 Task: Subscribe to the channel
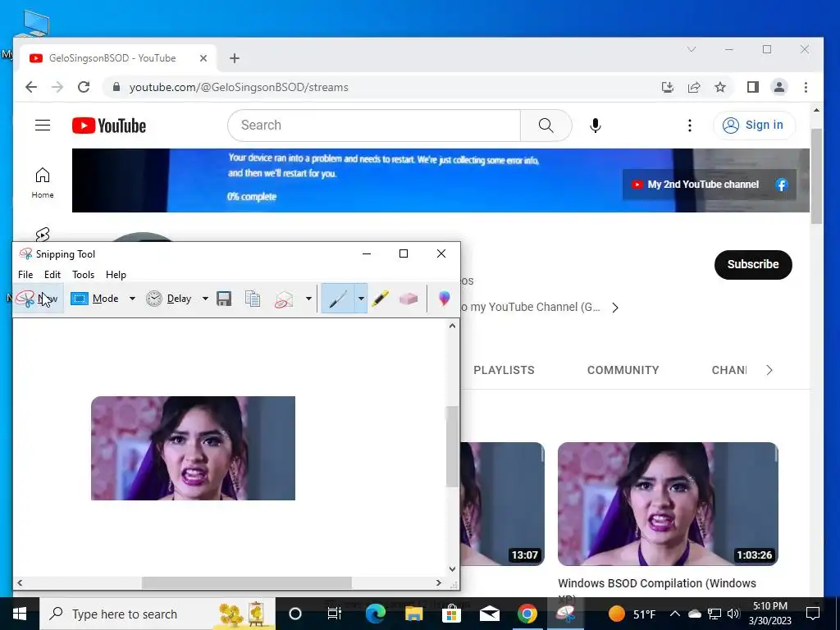point(753,264)
